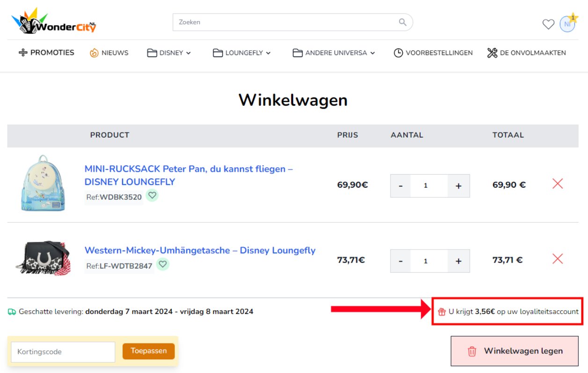Focus the Kortingscode input field
This screenshot has width=588, height=373.
pos(63,352)
